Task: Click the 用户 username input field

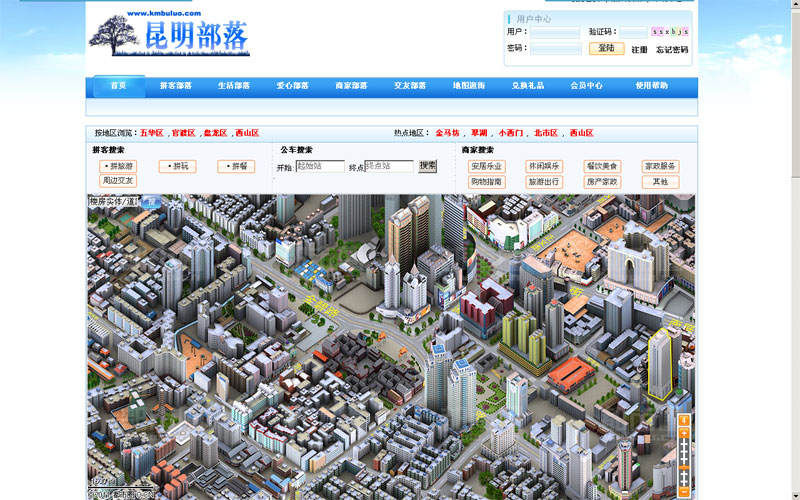Action: pos(555,32)
